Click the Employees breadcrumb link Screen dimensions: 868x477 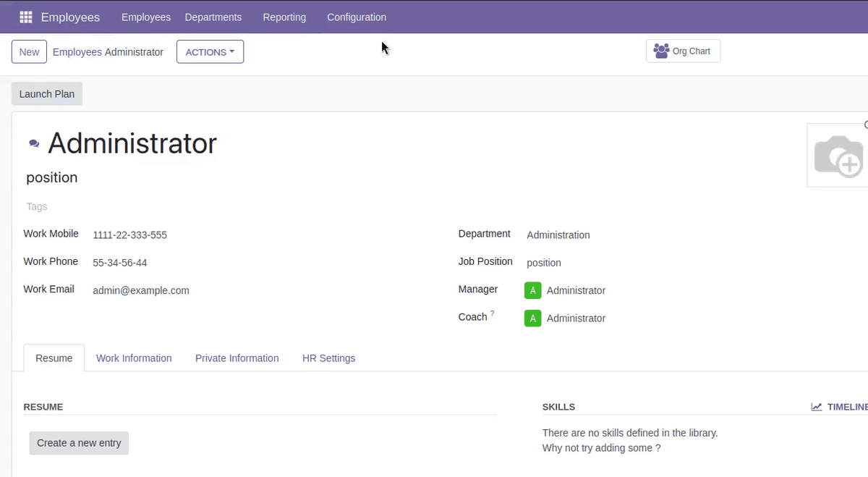[77, 52]
